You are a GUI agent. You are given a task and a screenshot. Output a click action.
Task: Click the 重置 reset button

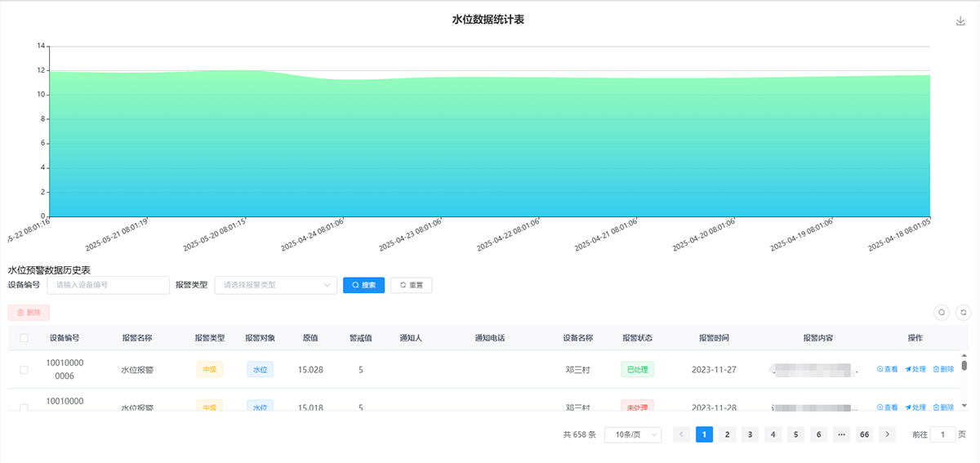pos(412,285)
